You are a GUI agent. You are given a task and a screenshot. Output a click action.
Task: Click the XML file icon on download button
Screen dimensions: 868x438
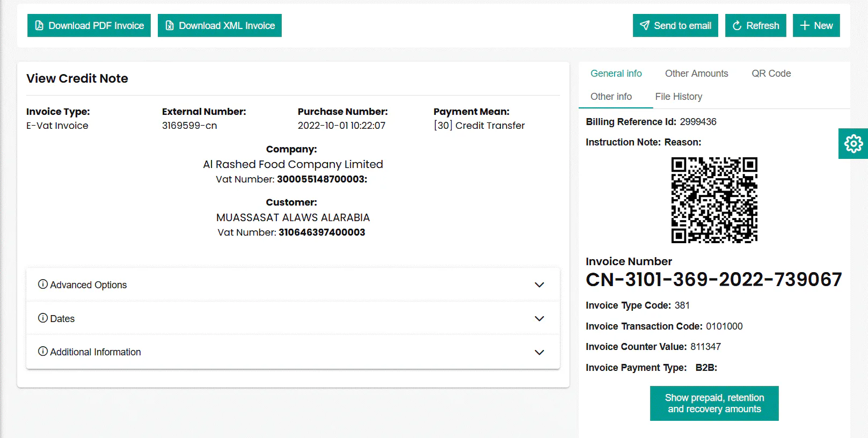point(170,26)
